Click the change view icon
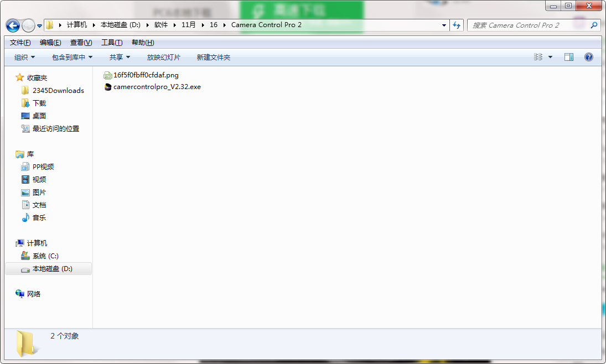 pyautogui.click(x=538, y=57)
